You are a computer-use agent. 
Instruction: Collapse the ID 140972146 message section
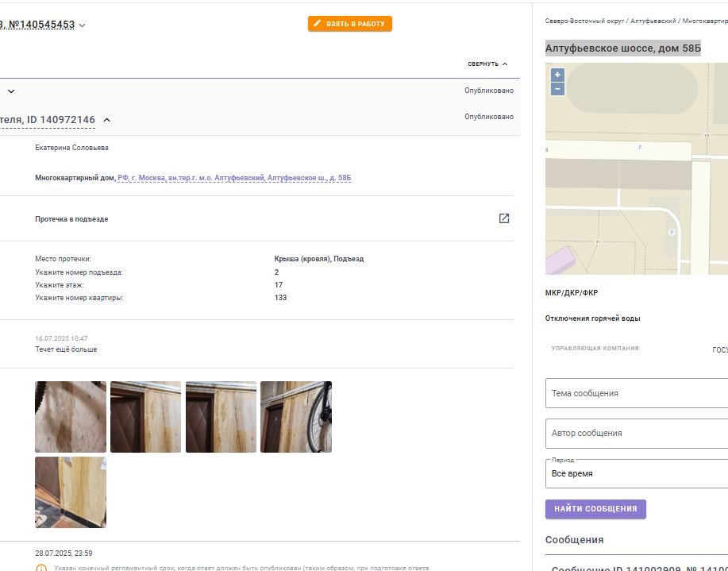pyautogui.click(x=107, y=120)
